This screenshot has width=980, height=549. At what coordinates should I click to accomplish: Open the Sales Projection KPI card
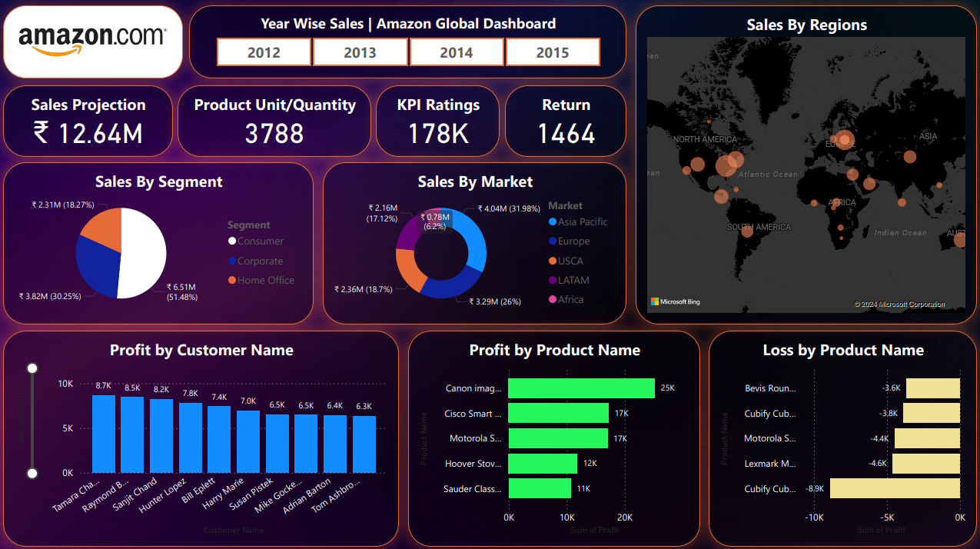(88, 121)
